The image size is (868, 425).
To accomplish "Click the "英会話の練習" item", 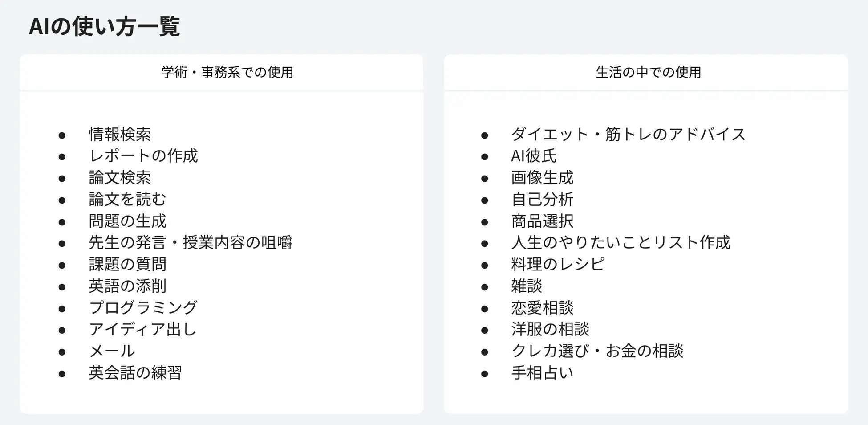I will [x=135, y=372].
